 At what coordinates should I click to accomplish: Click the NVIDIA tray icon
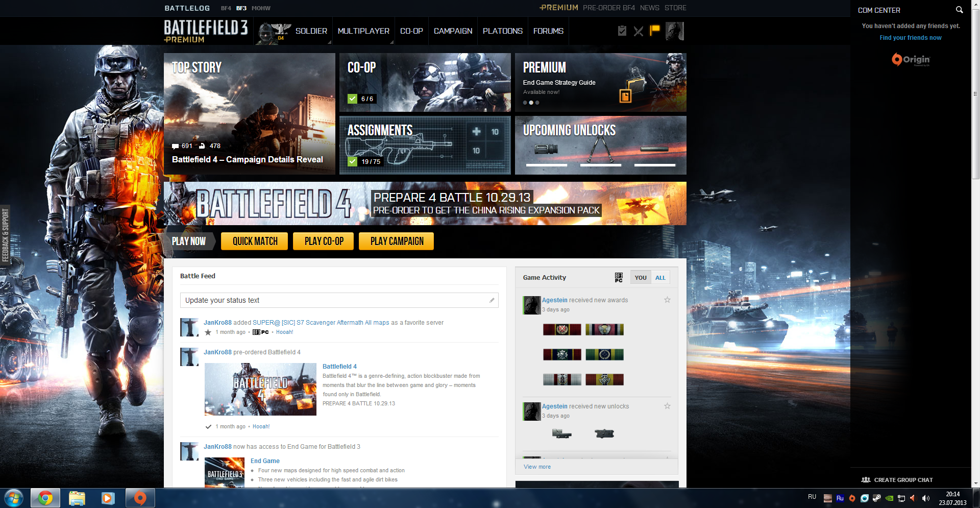(889, 498)
